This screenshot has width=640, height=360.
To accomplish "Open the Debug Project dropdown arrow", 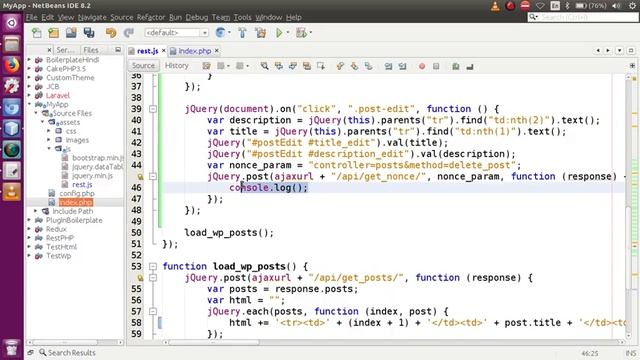I will (x=311, y=33).
